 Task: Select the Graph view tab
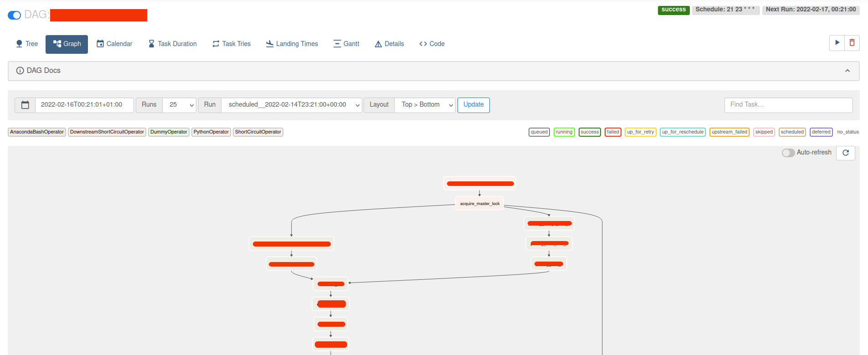pyautogui.click(x=67, y=44)
